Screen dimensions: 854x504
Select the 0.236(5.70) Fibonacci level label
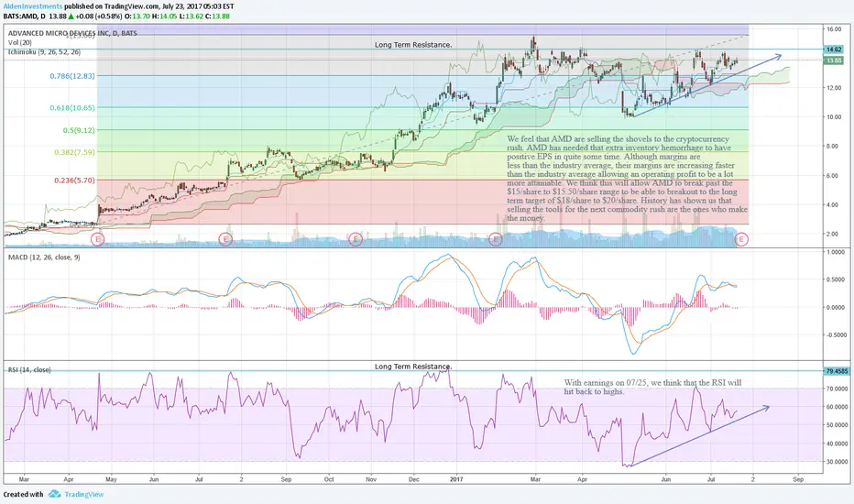74,181
